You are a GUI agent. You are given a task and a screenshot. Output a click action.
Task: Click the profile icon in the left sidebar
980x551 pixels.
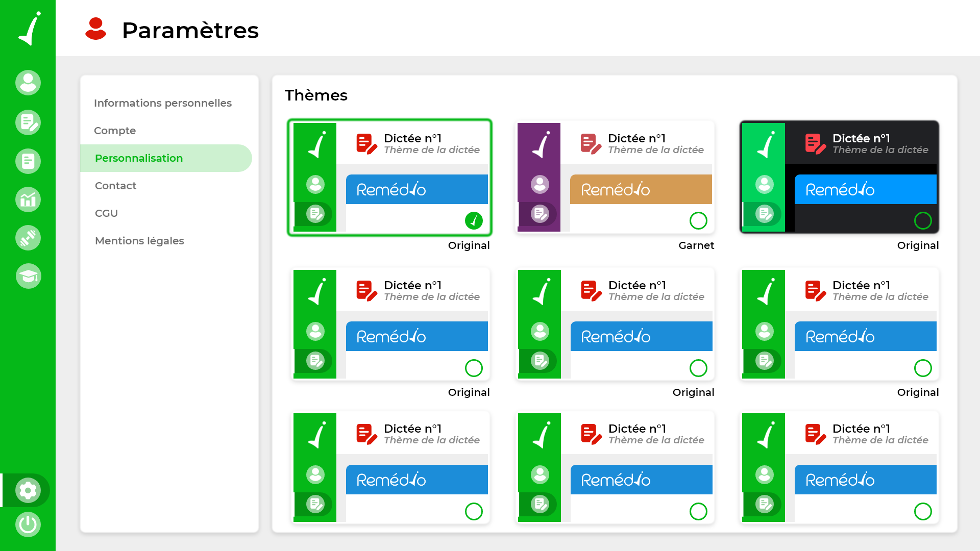click(x=28, y=83)
